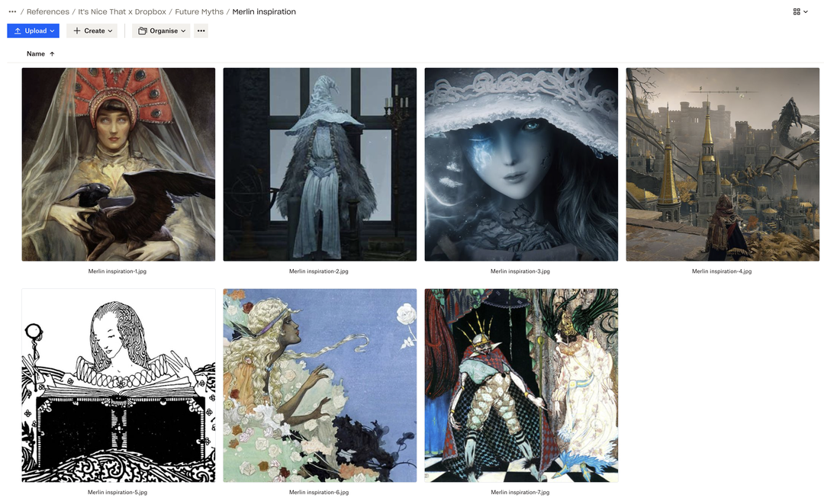Sort by Name column header
Image resolution: width=824 pixels, height=504 pixels.
point(36,53)
